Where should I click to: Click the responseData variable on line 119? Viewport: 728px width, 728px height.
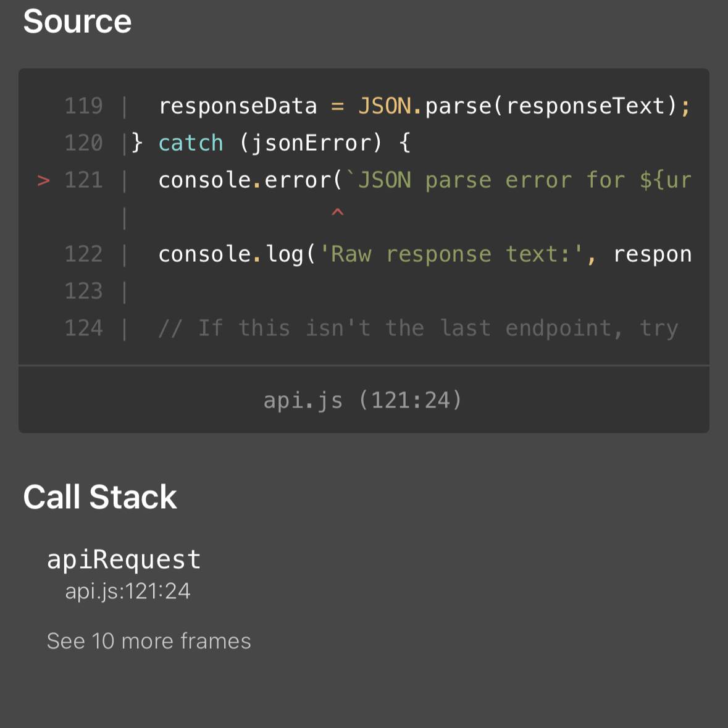(x=238, y=106)
